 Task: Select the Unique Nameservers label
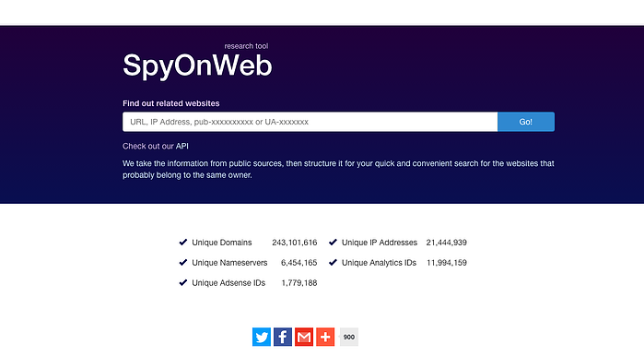[229, 263]
